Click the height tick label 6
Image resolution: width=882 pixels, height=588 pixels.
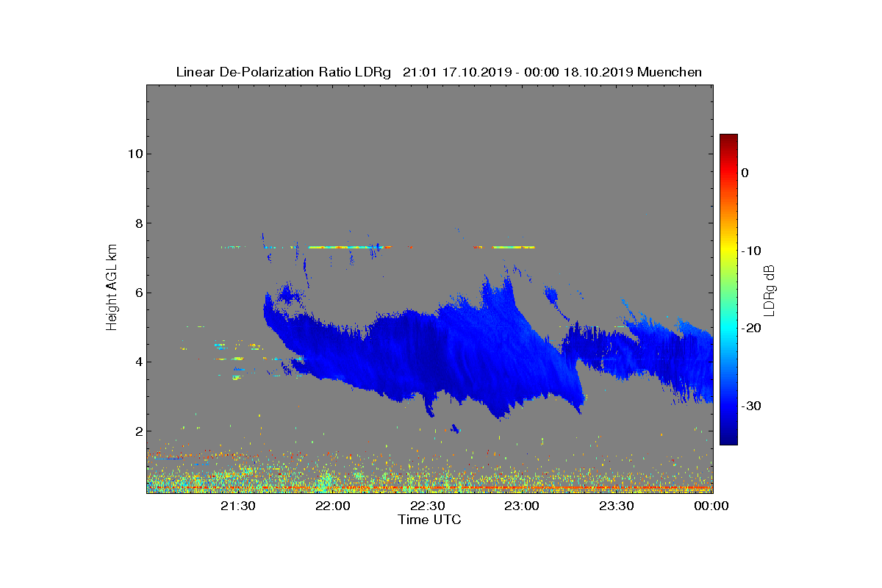(x=137, y=293)
